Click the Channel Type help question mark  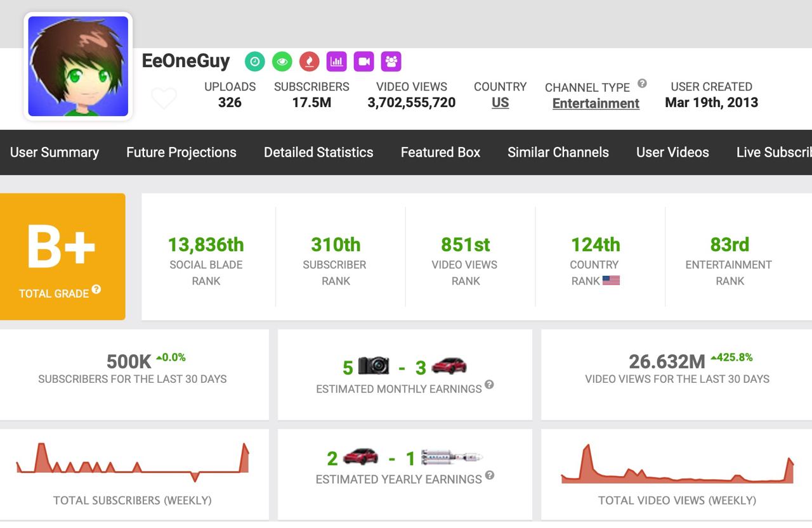coord(642,83)
